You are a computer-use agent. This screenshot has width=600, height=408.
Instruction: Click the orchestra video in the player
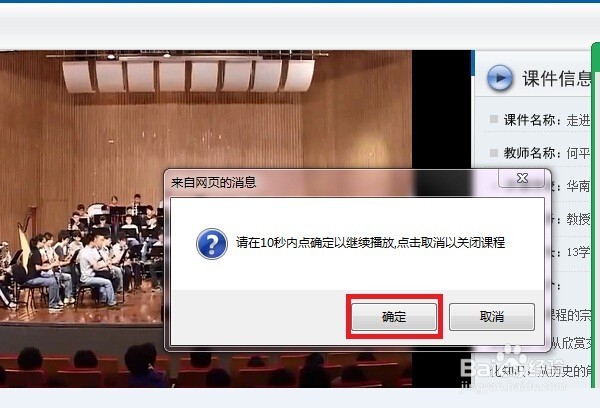pyautogui.click(x=206, y=219)
